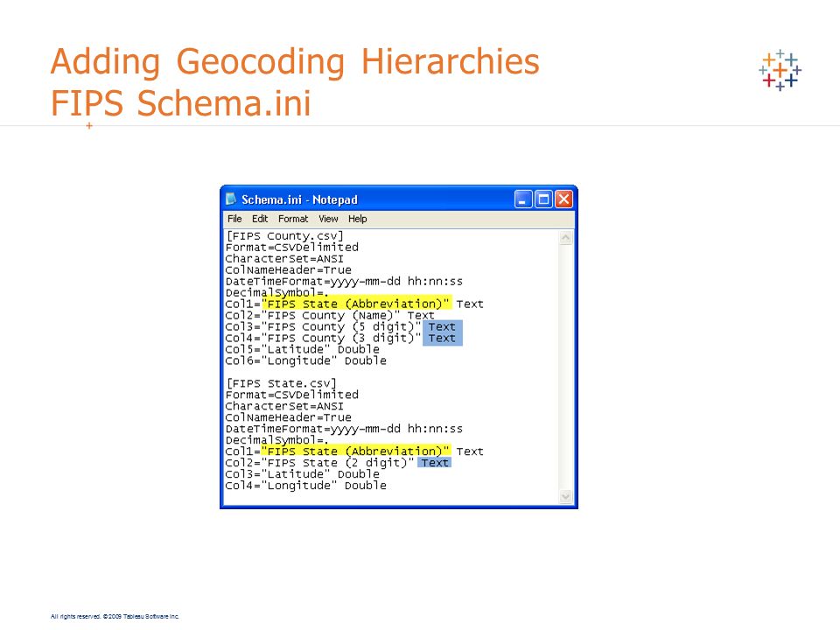Close the Schema.ini Notepad window
840x630 pixels.
pos(563,199)
